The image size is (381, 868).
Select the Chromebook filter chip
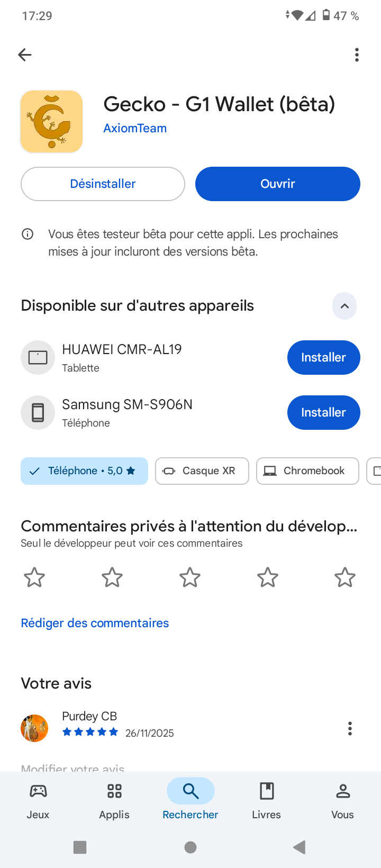tap(307, 471)
